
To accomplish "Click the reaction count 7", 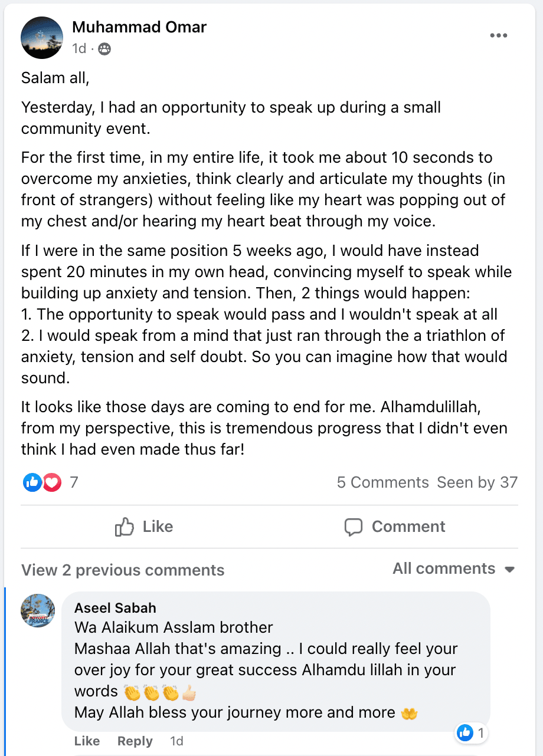I will click(74, 482).
